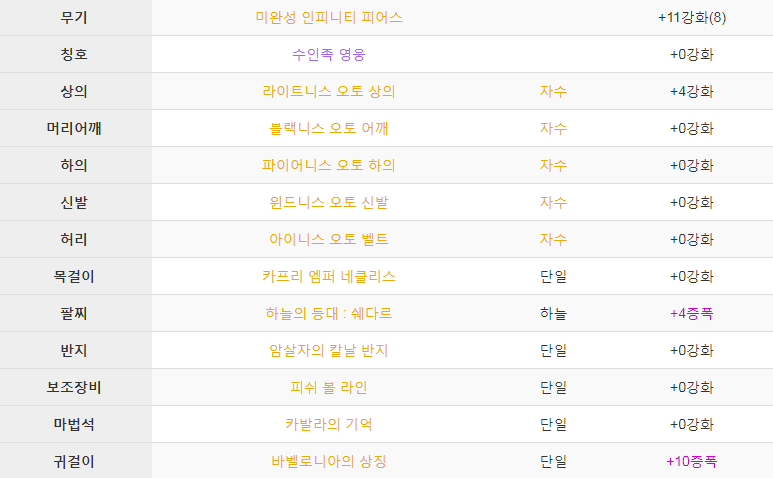Click the +4증폭 value in the bracelet row
The image size is (773, 478).
tap(692, 313)
